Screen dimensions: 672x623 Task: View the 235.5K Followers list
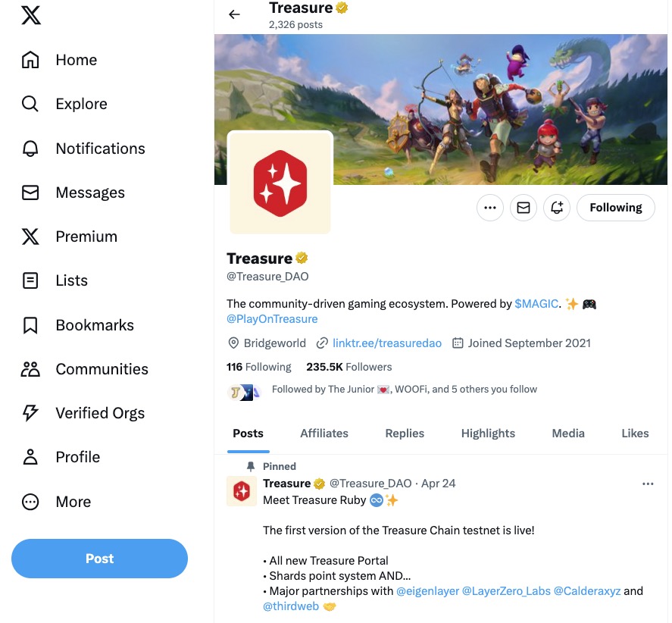coord(349,367)
